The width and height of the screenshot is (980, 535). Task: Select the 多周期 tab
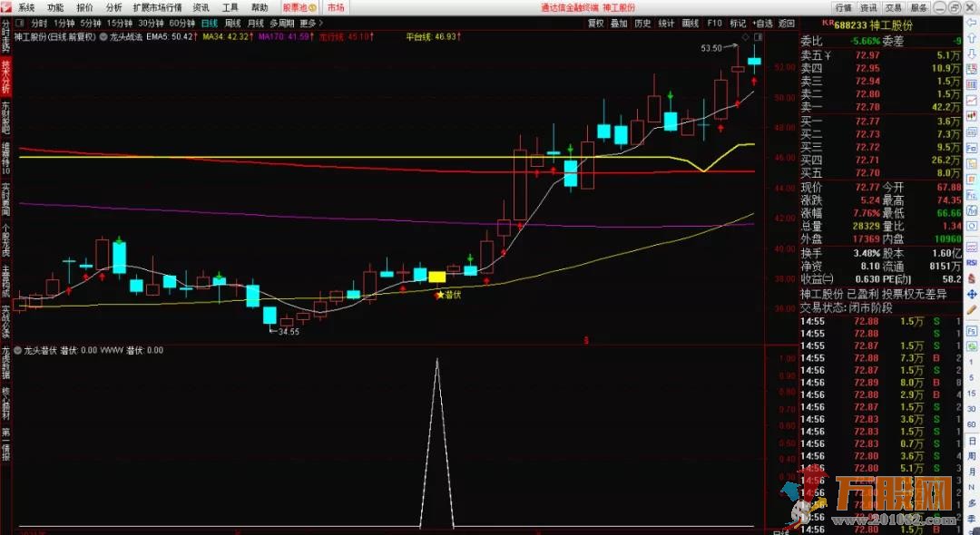(282, 24)
